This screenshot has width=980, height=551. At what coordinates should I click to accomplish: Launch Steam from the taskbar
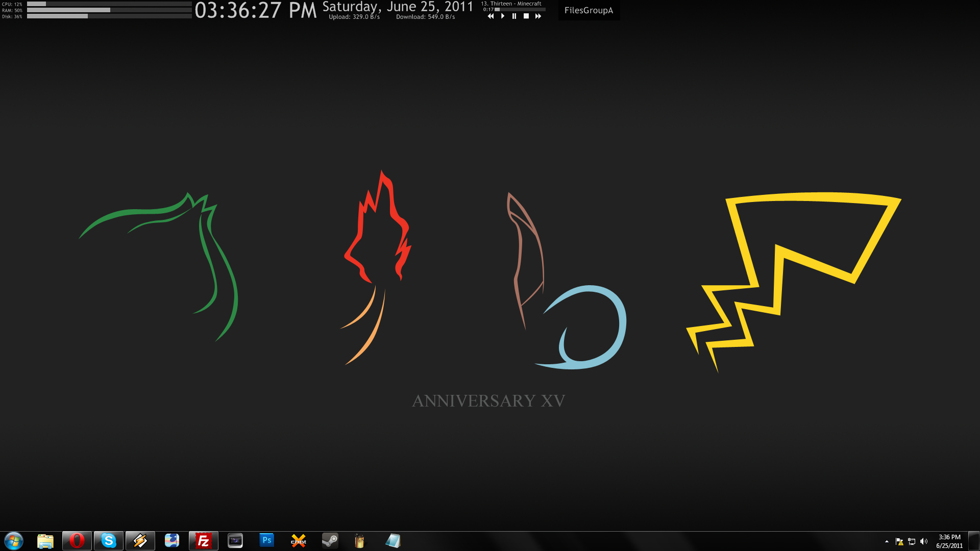[330, 541]
